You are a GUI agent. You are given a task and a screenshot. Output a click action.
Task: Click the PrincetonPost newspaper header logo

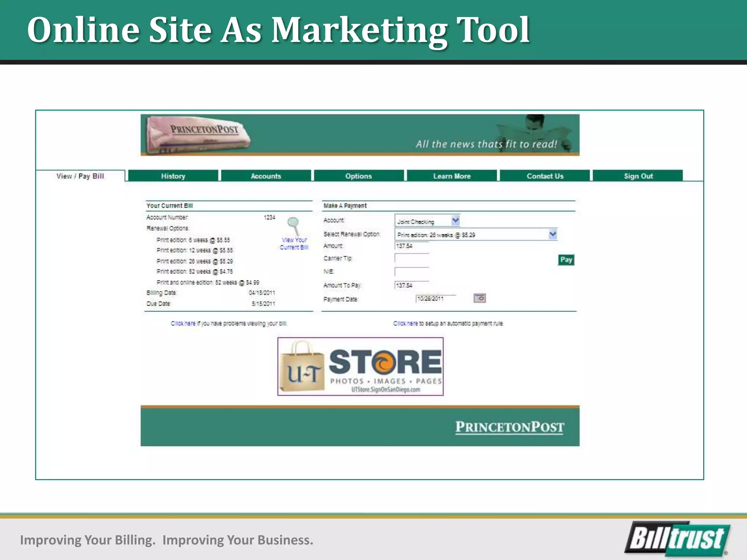pos(199,135)
